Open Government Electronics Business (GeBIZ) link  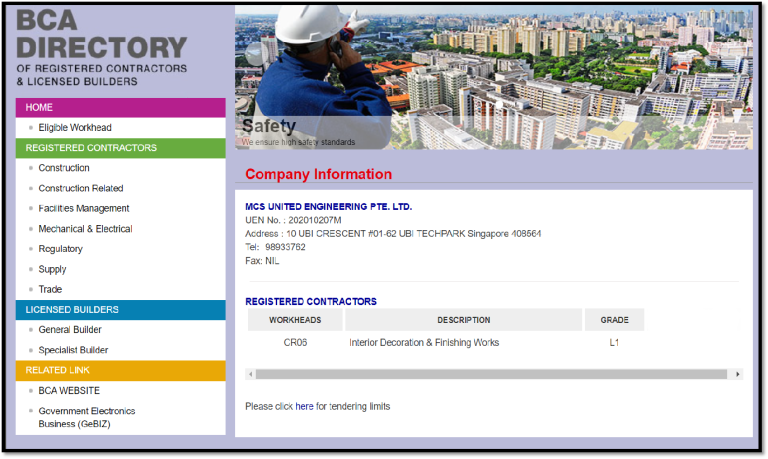(x=86, y=417)
